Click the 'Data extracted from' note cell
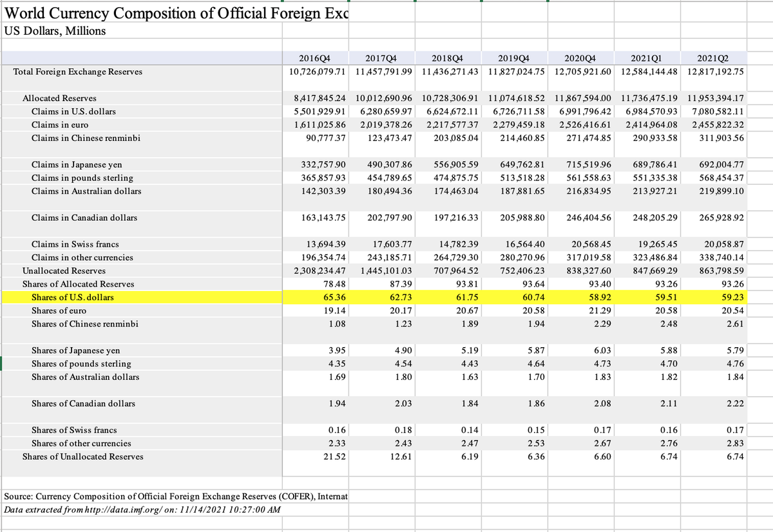This screenshot has height=532, width=773. (142, 509)
